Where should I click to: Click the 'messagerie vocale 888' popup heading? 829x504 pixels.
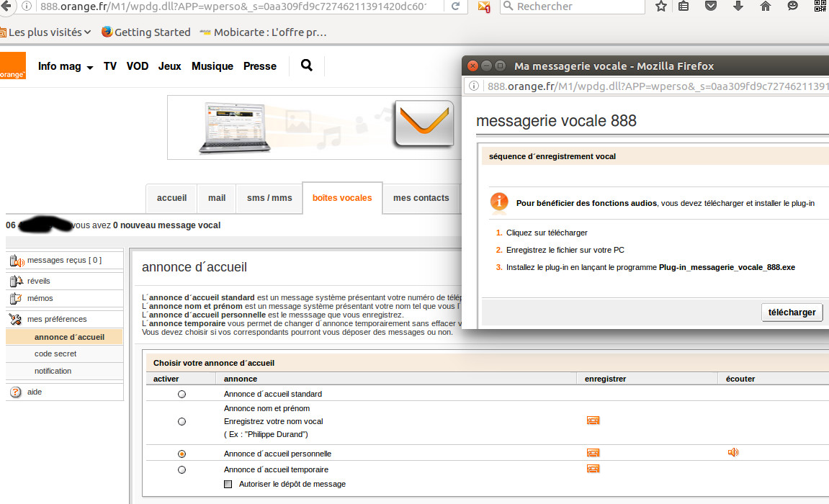(x=556, y=121)
